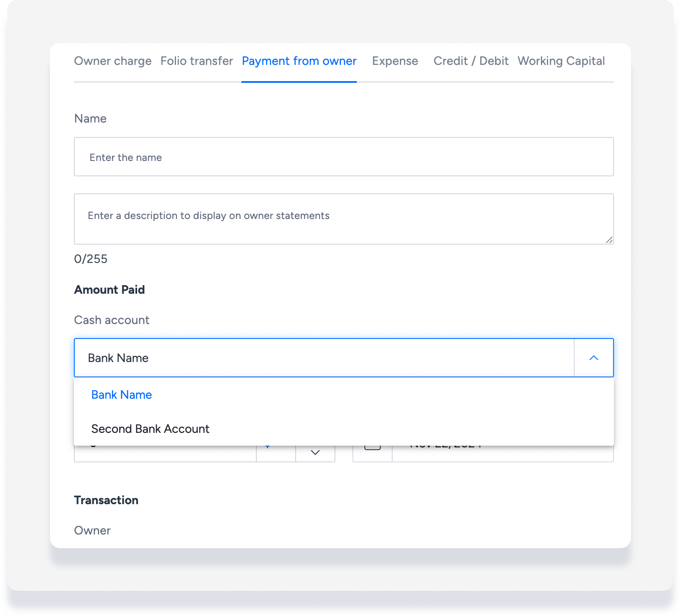Open the currency chevron dropdown
Image resolution: width=681 pixels, height=616 pixels.
click(x=315, y=453)
